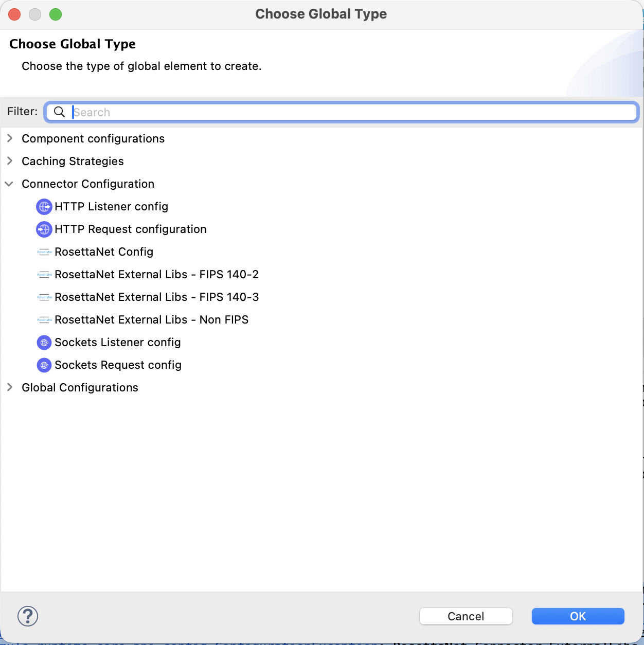Image resolution: width=644 pixels, height=645 pixels.
Task: Select HTTP Request configuration
Action: pyautogui.click(x=131, y=229)
